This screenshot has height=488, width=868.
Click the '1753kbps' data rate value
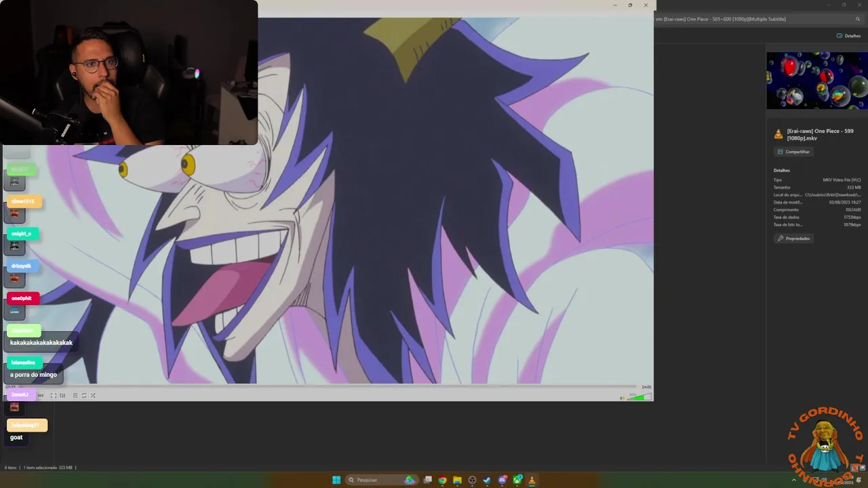pyautogui.click(x=852, y=217)
